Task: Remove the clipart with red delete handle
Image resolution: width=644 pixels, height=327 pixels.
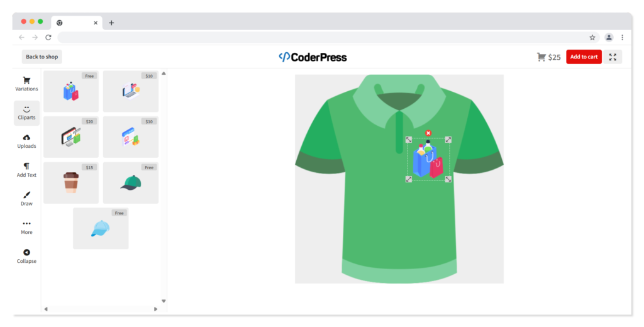Action: 428,133
